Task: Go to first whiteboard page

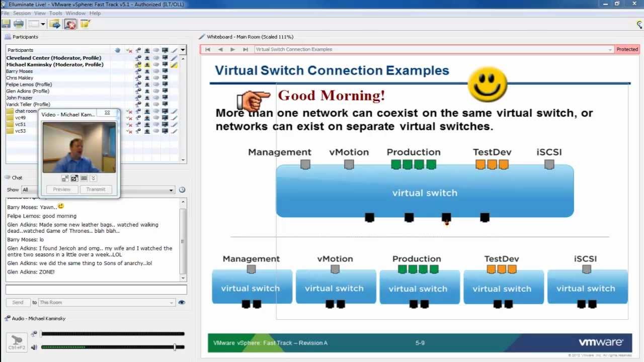Action: (207, 49)
